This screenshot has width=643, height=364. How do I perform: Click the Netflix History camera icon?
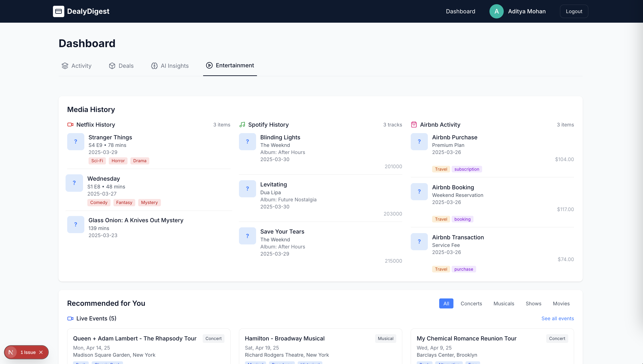[x=70, y=124]
